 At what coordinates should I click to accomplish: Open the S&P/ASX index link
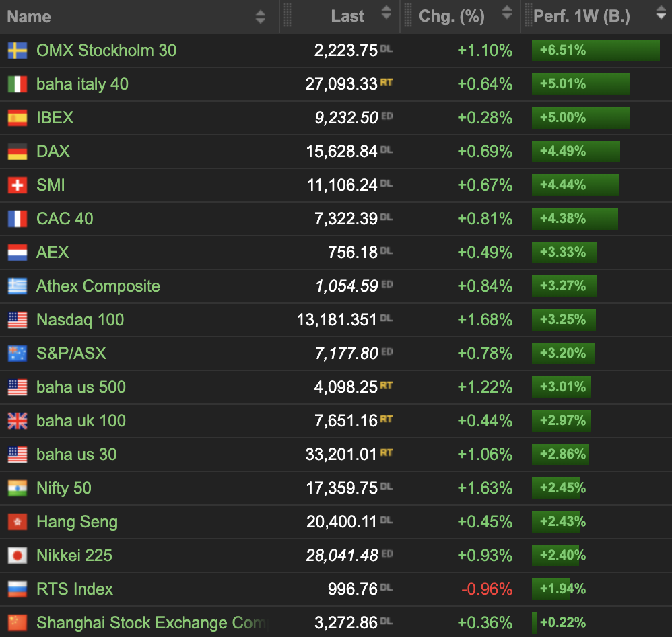pyautogui.click(x=71, y=354)
